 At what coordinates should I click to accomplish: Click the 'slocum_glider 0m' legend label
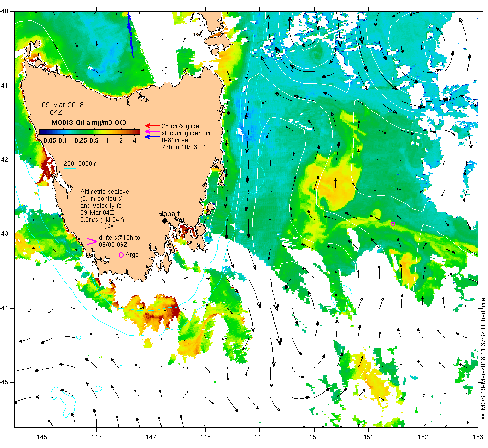click(186, 133)
